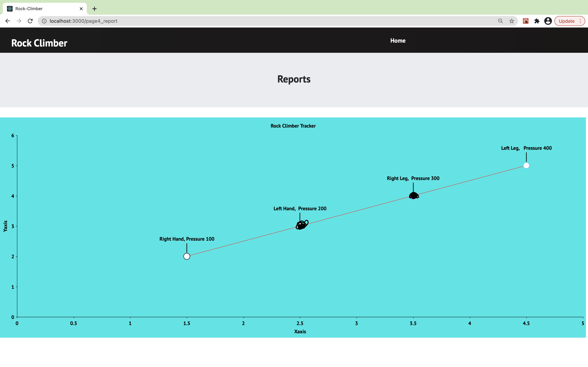Open the React developer tools extension icon
The image size is (588, 367).
(526, 21)
